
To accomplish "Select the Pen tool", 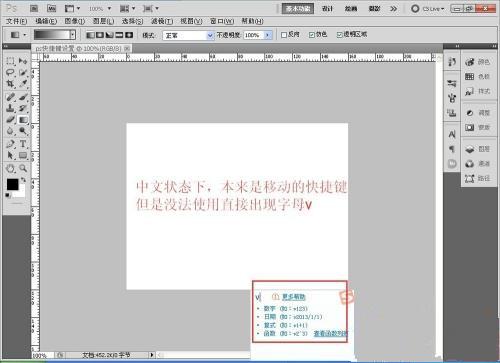I will pos(10,144).
